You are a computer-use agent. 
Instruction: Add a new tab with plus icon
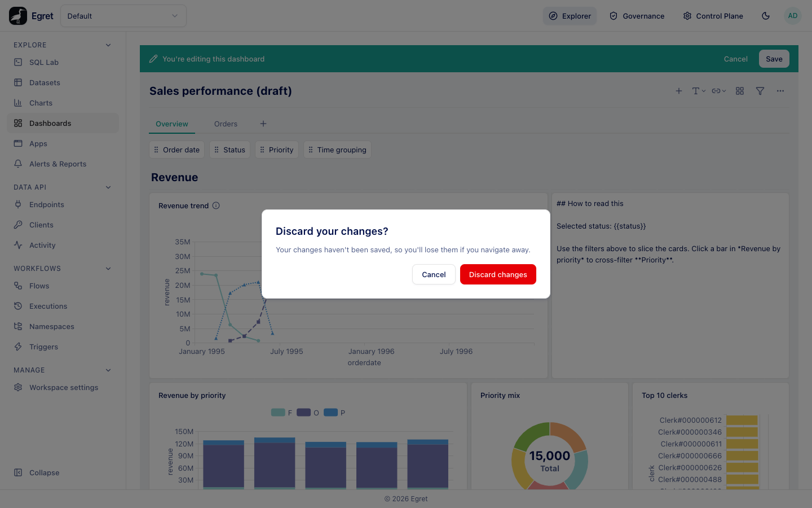coord(263,124)
